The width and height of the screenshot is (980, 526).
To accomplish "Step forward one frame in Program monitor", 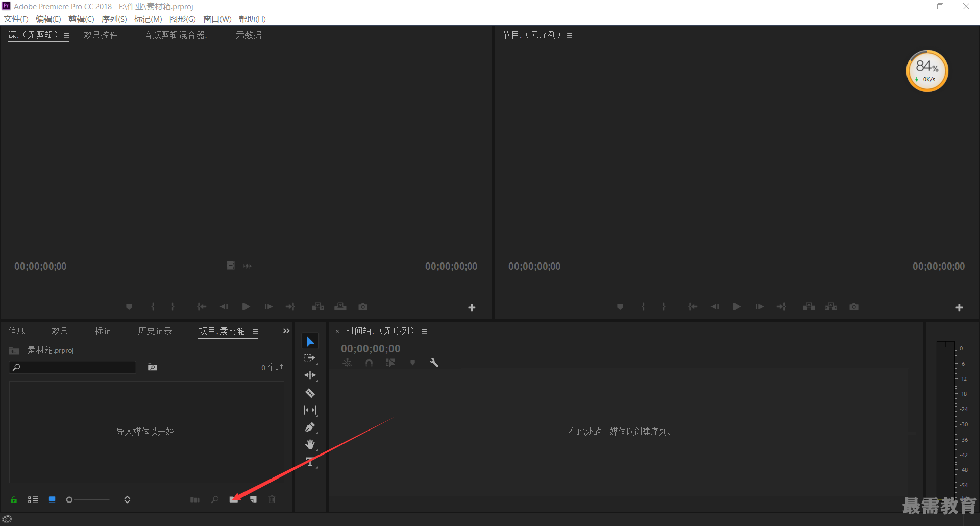I will click(x=759, y=307).
